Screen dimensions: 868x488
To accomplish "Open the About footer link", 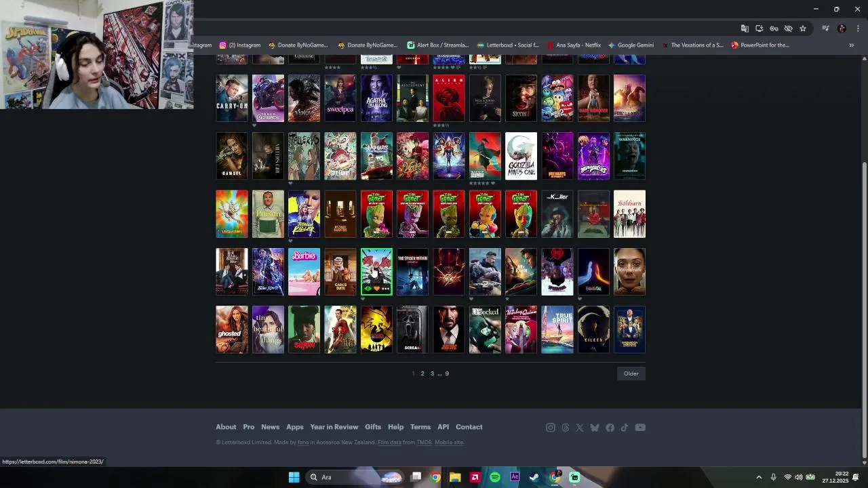I will [x=226, y=427].
